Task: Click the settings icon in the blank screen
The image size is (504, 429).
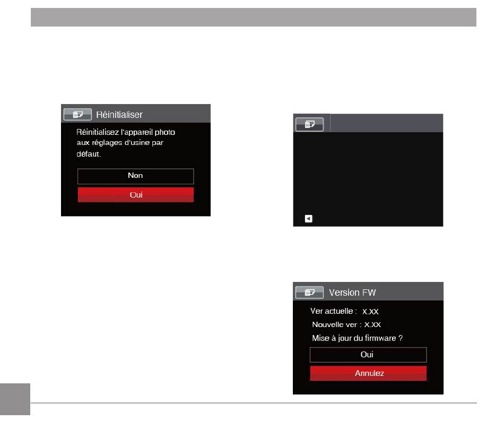Action: click(x=309, y=124)
